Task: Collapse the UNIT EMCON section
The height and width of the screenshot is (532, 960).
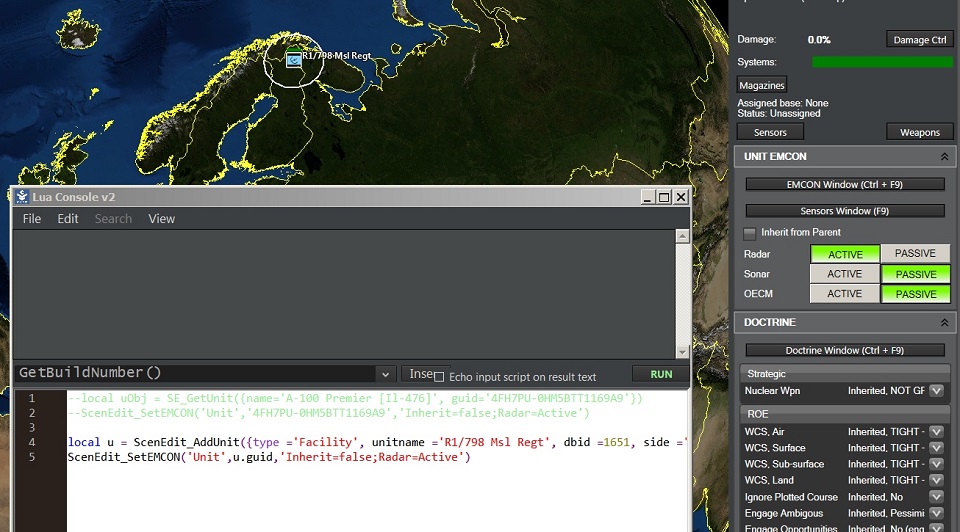Action: (x=945, y=157)
